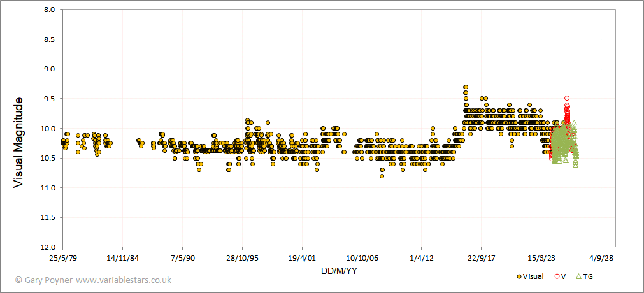The image size is (644, 293).
Task: Click the TG legend entry
Action: 585,276
